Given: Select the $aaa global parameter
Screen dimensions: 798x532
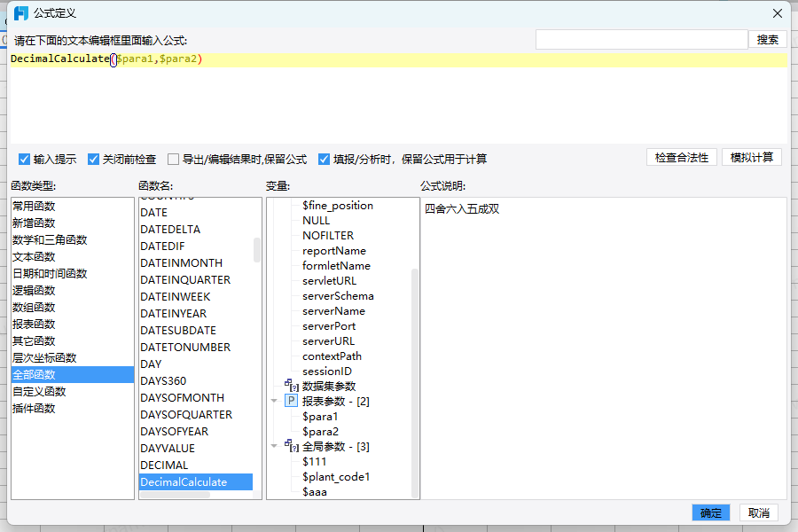Looking at the screenshot, I should pyautogui.click(x=315, y=492).
